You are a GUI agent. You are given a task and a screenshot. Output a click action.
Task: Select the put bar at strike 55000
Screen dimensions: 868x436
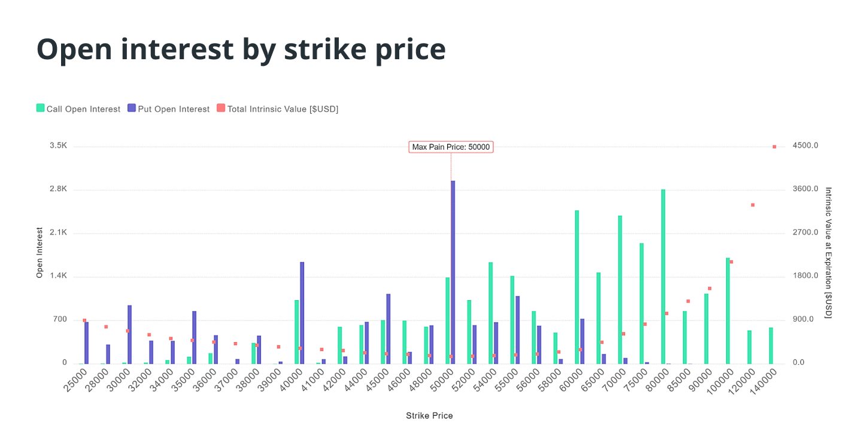point(518,330)
